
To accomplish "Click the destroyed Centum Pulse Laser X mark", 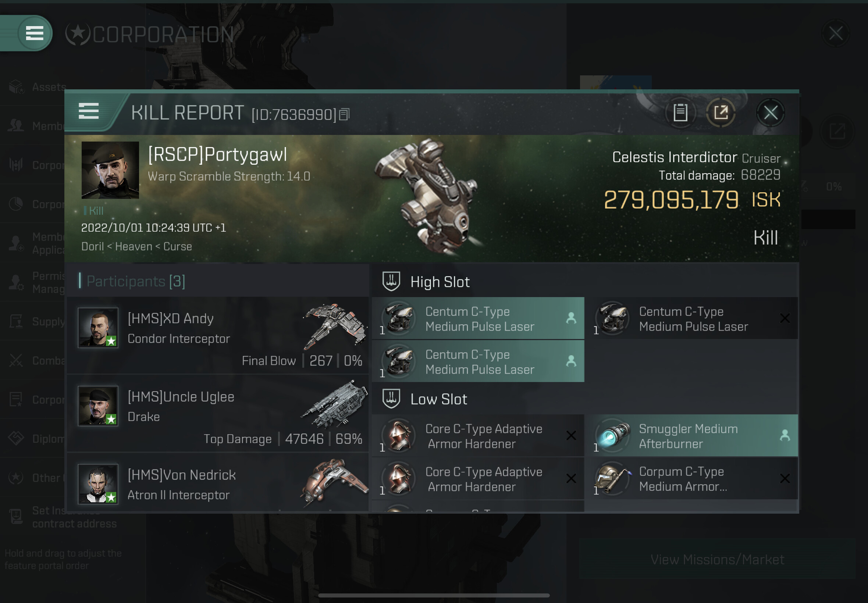I will pyautogui.click(x=785, y=318).
